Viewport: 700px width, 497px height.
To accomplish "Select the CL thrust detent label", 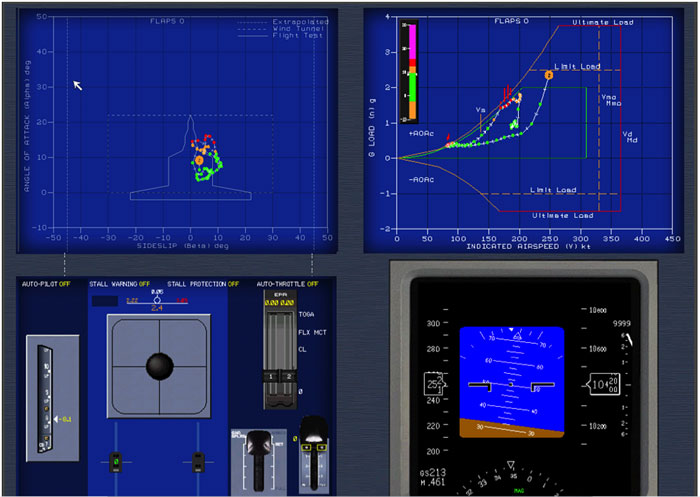I will [x=302, y=349].
